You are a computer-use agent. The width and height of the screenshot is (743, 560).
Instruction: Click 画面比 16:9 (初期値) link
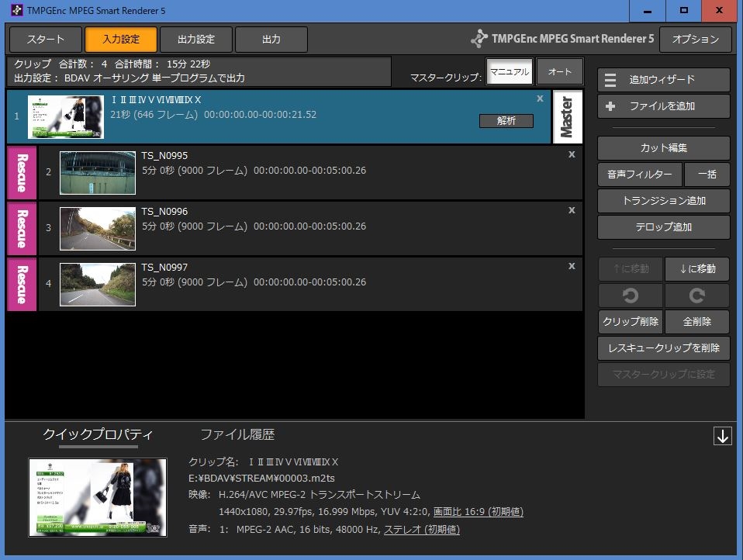coord(478,512)
